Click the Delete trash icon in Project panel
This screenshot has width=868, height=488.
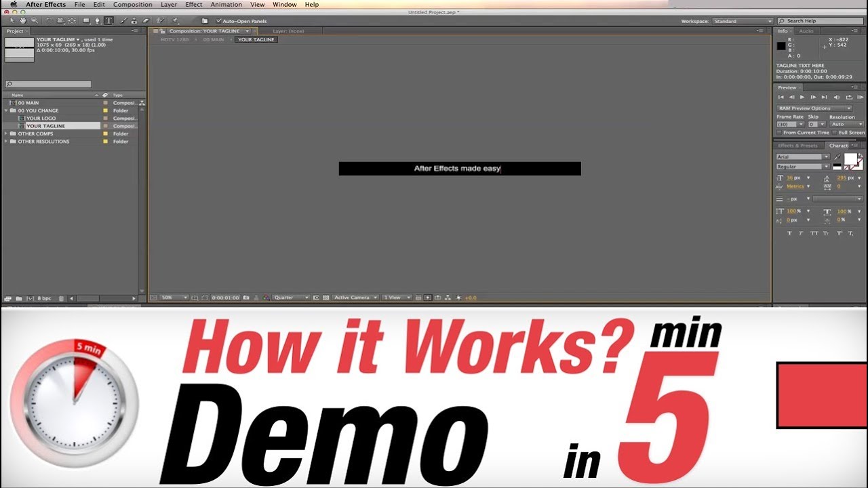pos(61,298)
